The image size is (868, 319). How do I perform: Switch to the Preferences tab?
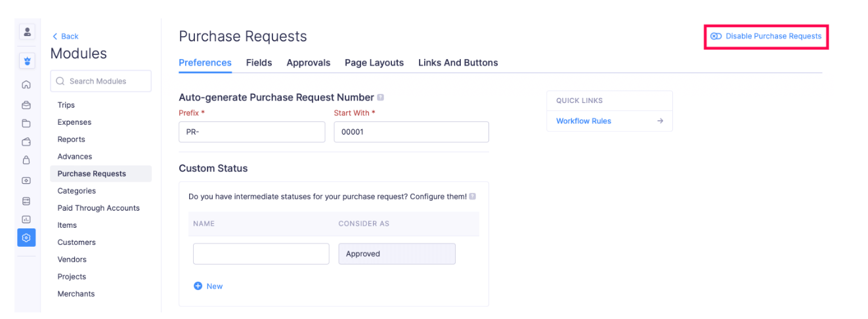coord(205,63)
